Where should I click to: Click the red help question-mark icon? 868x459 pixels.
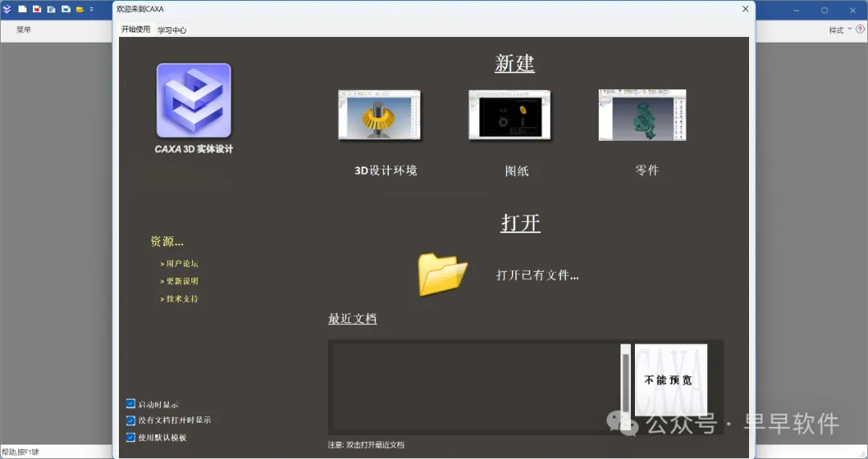[860, 30]
